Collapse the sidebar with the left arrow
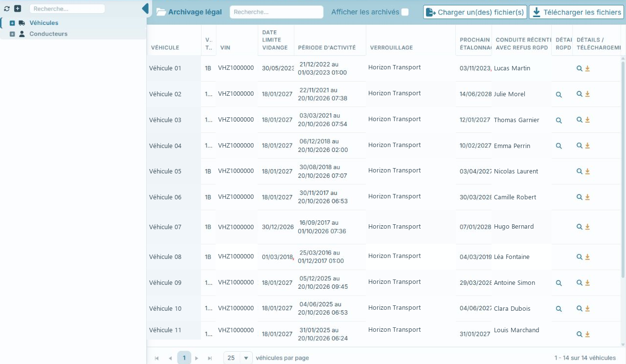 tap(145, 9)
